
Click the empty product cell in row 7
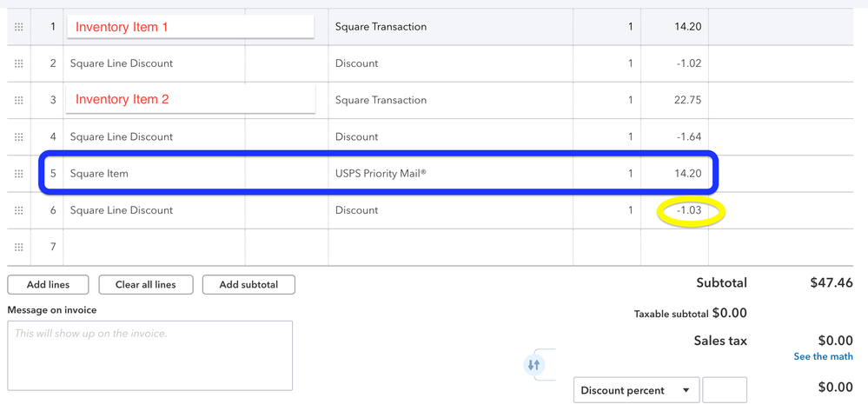pos(154,247)
